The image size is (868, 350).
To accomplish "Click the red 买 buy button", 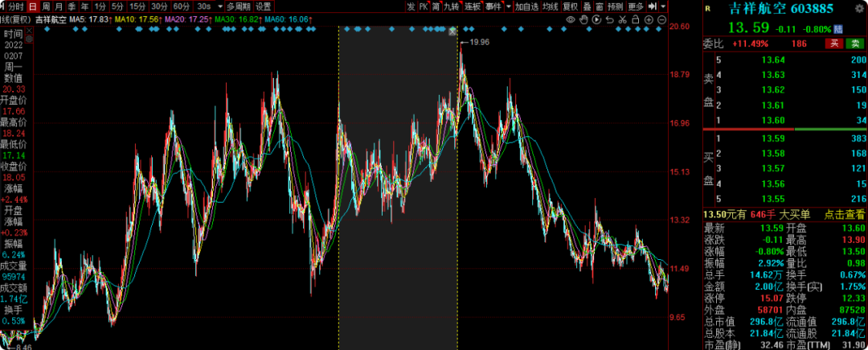I will 833,43.
